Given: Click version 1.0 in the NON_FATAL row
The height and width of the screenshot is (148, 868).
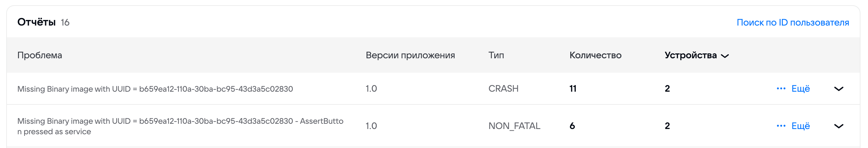Looking at the screenshot, I should (371, 126).
